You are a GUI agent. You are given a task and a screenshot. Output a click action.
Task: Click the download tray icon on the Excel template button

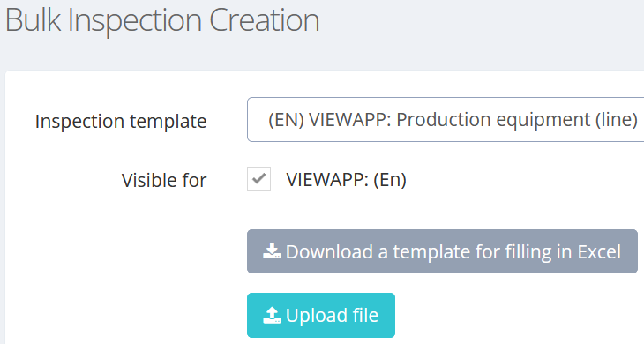click(272, 251)
